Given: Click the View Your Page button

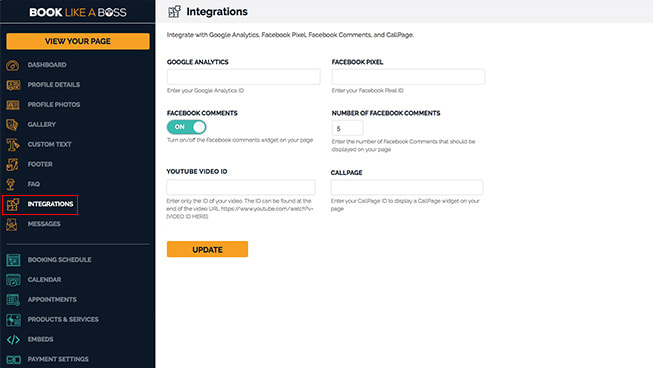Looking at the screenshot, I should click(x=78, y=41).
